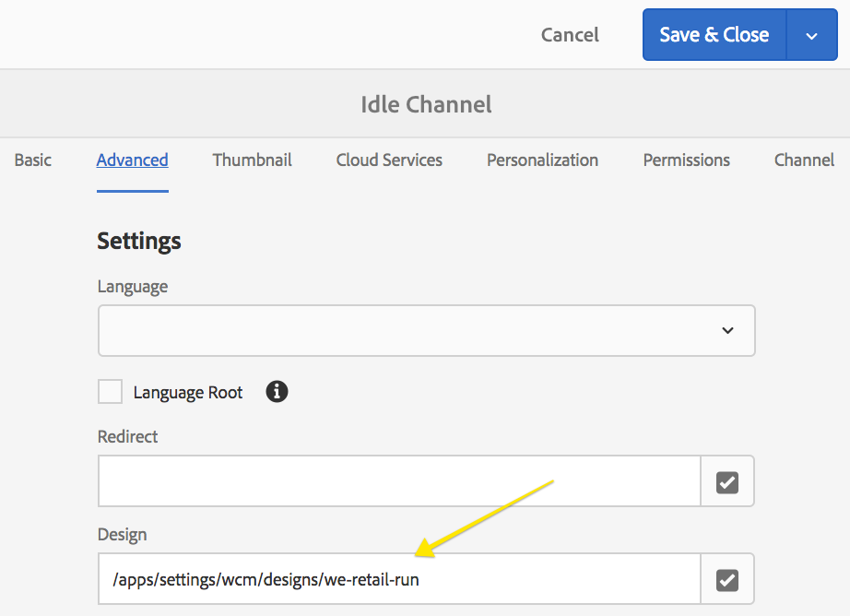Open the Save & Close options arrow
The height and width of the screenshot is (616, 850).
click(x=811, y=35)
